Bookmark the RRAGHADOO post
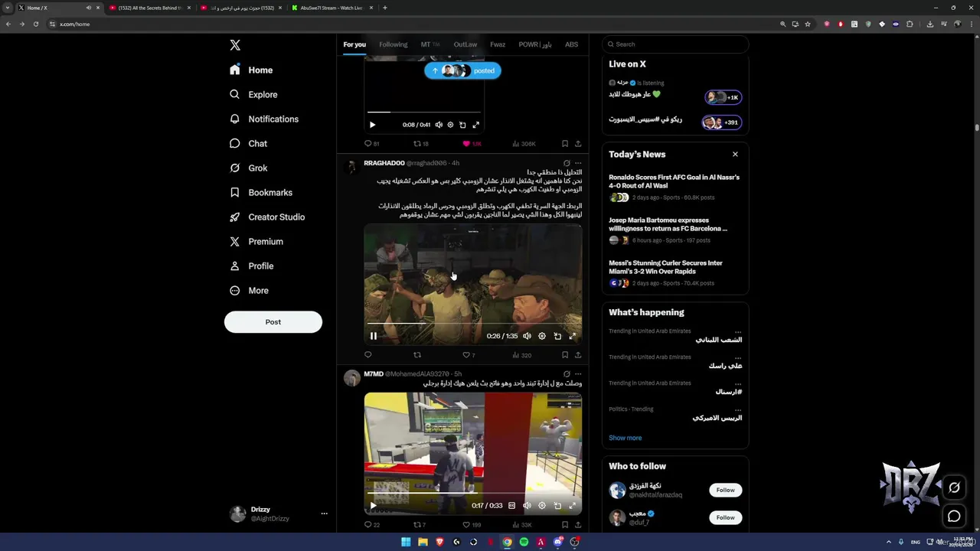 point(565,355)
